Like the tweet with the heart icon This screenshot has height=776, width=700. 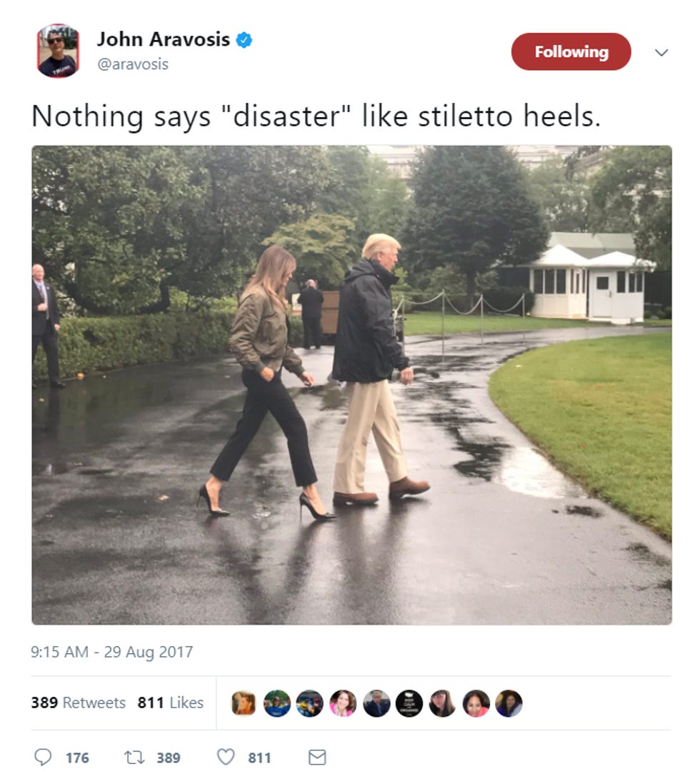pos(226,757)
